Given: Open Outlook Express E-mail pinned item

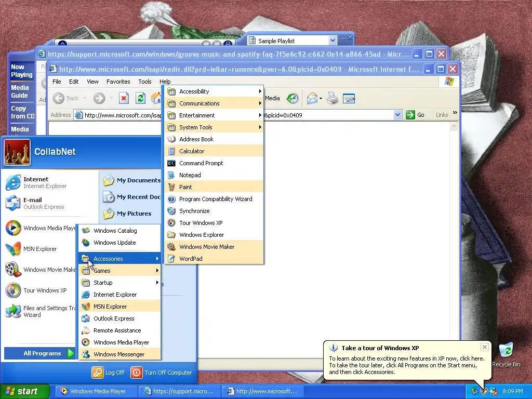Looking at the screenshot, I should [49, 203].
